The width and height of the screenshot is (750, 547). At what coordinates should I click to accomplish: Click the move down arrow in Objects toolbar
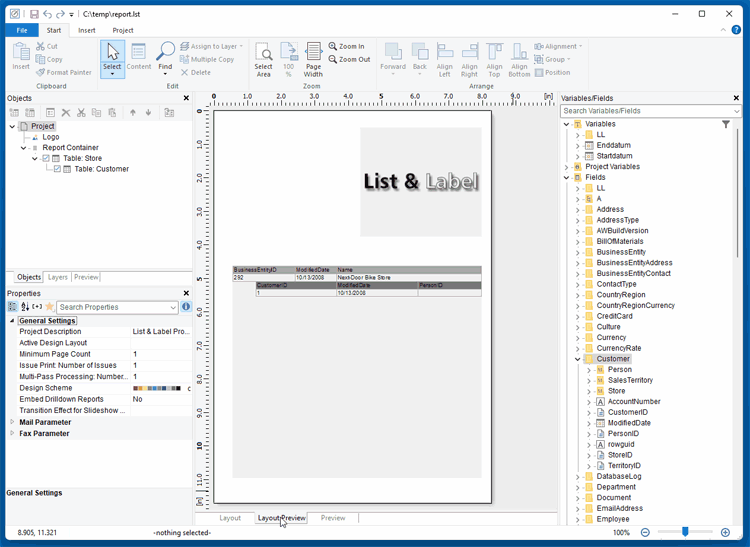149,113
